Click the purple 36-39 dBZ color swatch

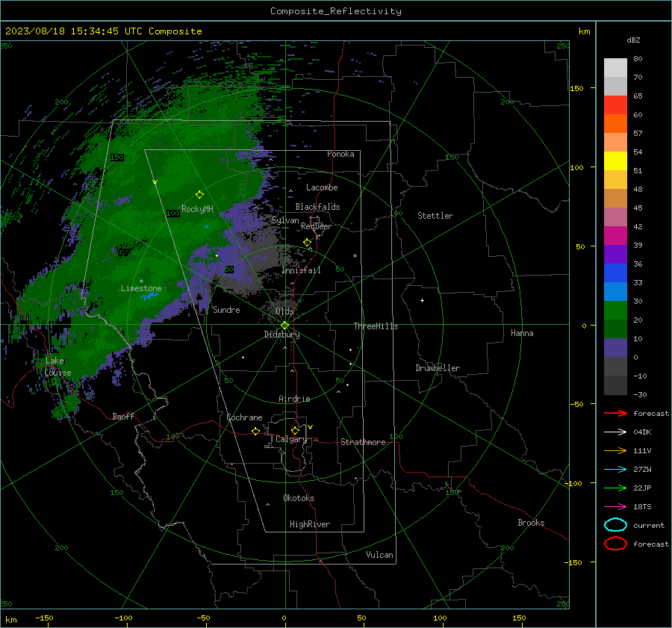click(615, 254)
